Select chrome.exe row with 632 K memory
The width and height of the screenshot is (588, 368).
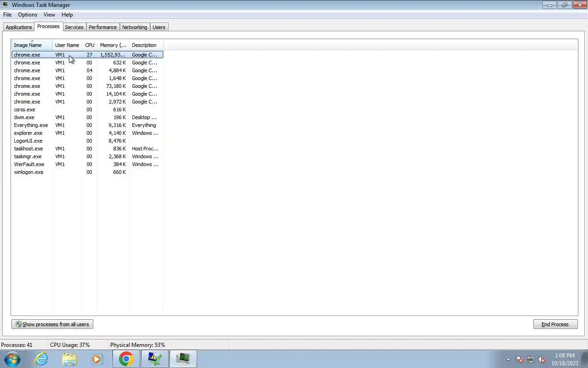coord(87,63)
